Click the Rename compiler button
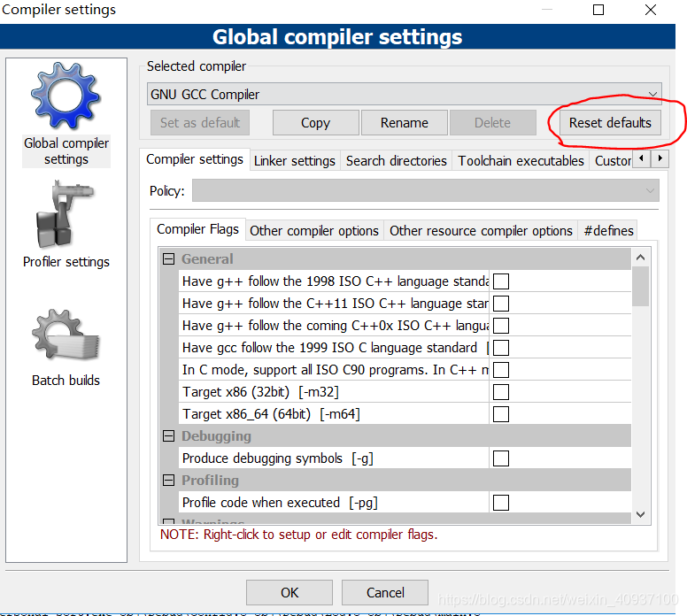 tap(404, 123)
